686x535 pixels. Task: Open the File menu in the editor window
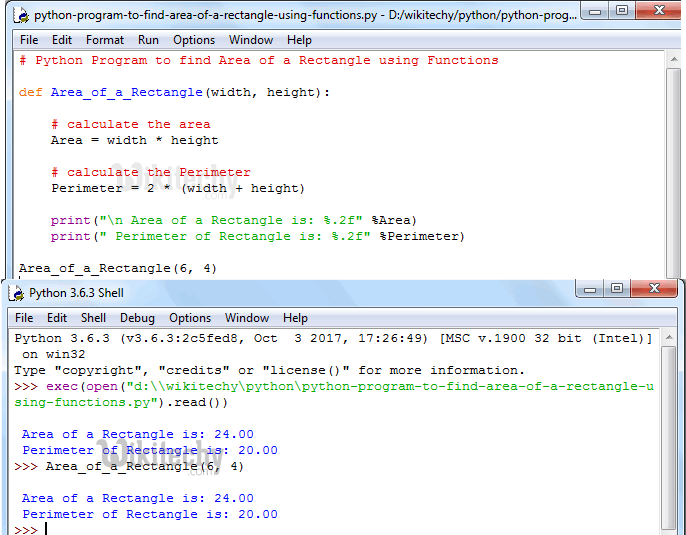pos(29,40)
